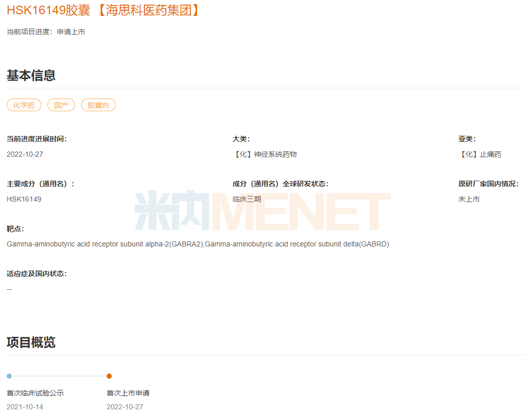Click the 当前进度进展时间 label
Viewport: 526px width, 420px height.
[37, 139]
